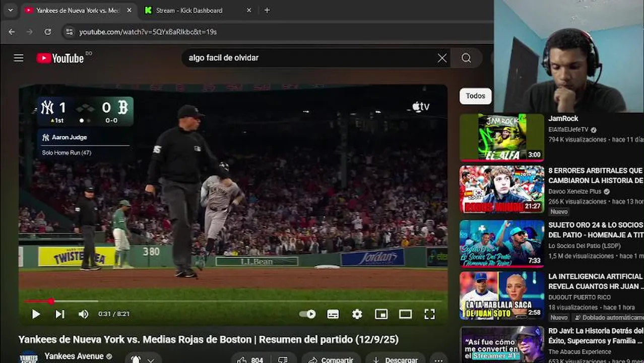The height and width of the screenshot is (363, 644).
Task: Dislike the video
Action: pos(283,360)
